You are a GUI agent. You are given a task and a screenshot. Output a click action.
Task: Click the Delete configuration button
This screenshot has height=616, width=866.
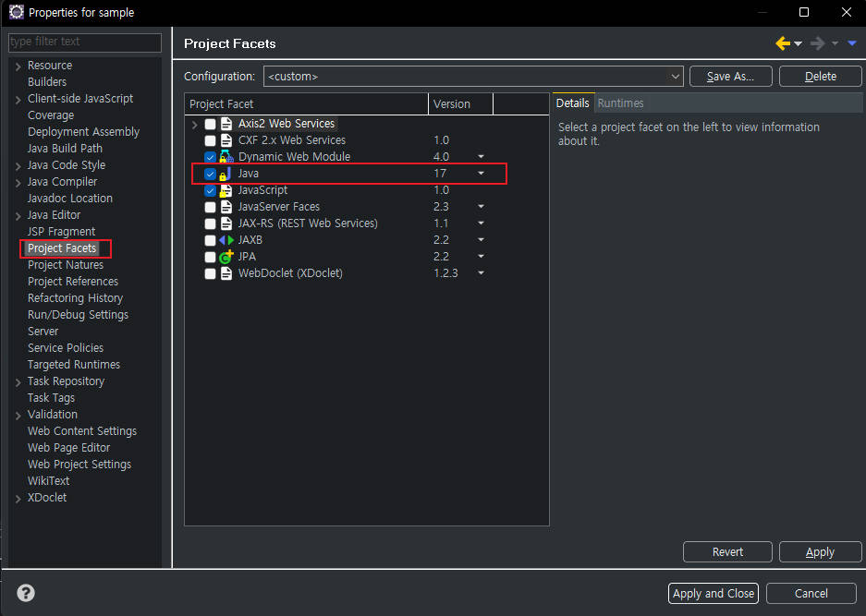820,76
